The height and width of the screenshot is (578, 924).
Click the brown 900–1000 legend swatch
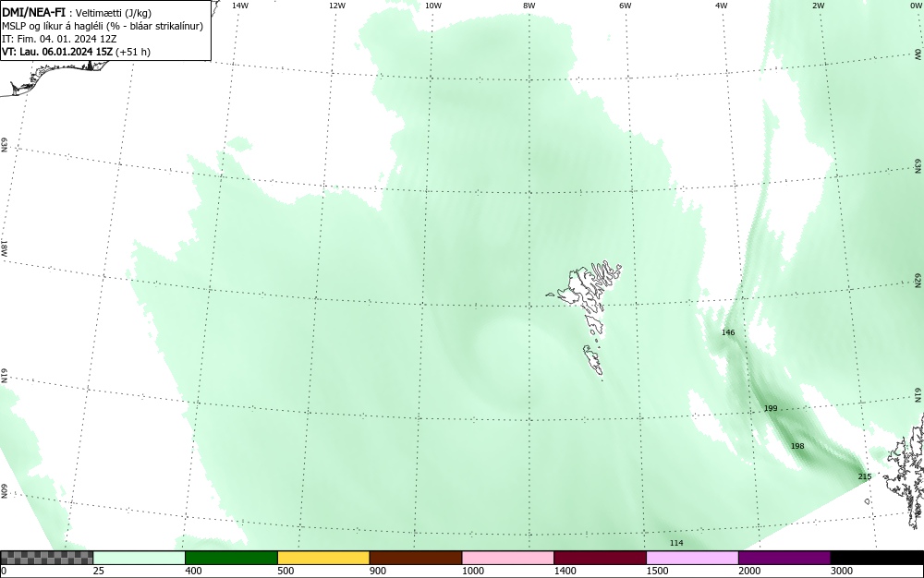tap(416, 558)
